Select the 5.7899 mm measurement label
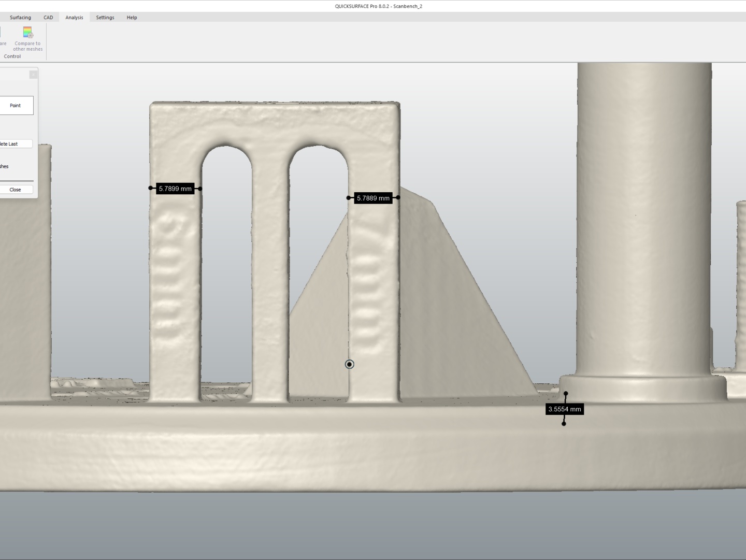Screen dimensions: 746x560 click(175, 189)
